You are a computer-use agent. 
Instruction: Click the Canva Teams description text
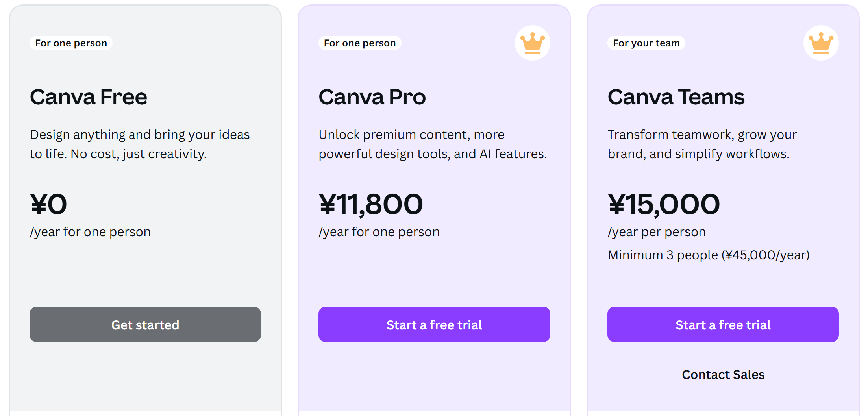(702, 144)
